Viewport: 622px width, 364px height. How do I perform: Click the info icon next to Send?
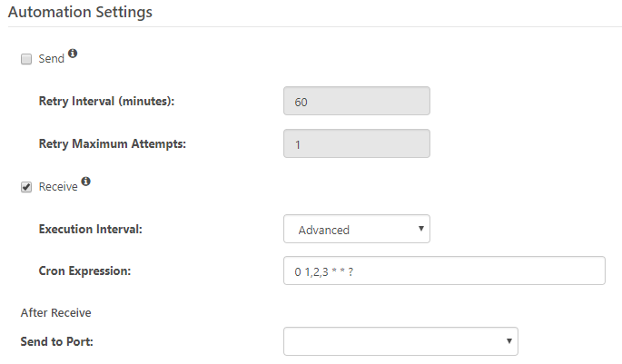tap(73, 54)
